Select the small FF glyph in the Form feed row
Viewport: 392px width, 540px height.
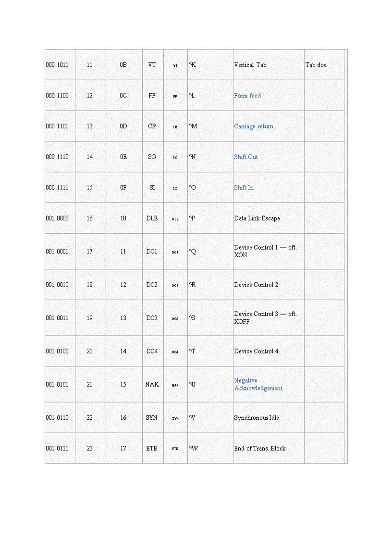pos(175,96)
